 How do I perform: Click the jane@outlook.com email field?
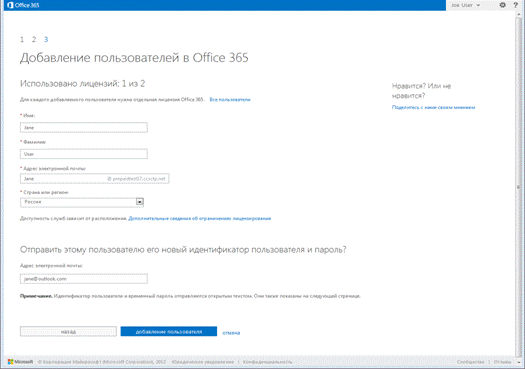[84, 279]
